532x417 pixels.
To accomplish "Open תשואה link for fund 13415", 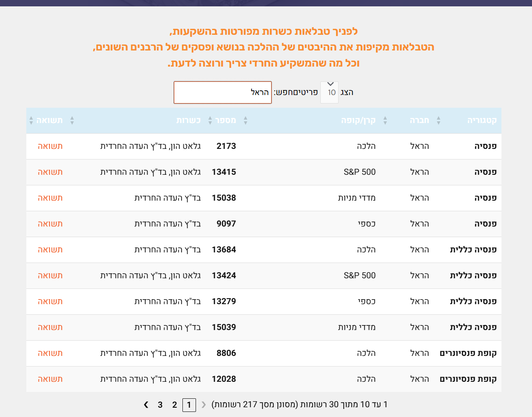I will click(x=50, y=172).
